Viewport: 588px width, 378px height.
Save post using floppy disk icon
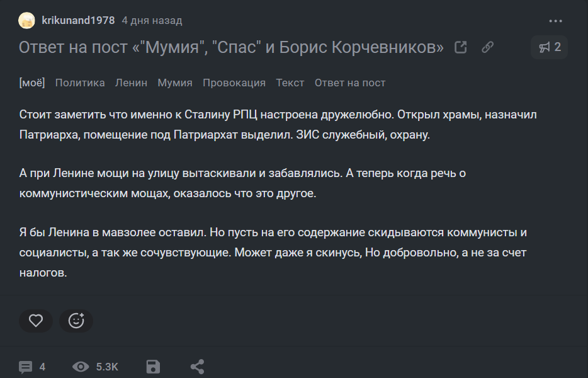[x=153, y=367]
